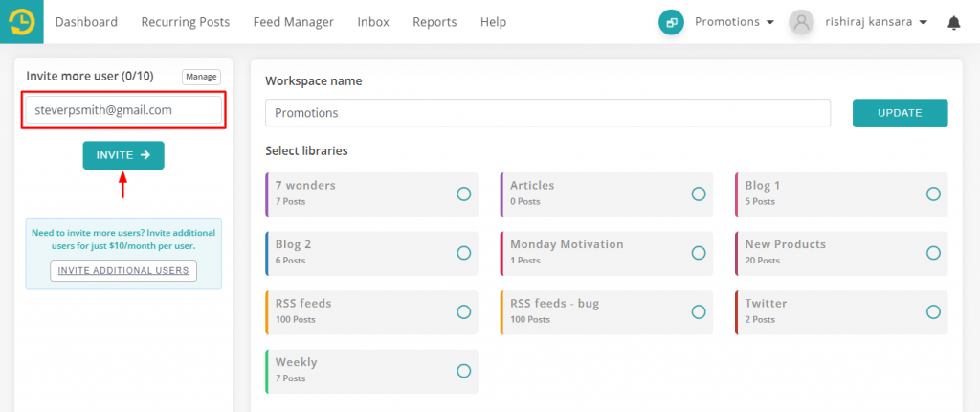This screenshot has height=412, width=980.
Task: Click the teal workspace switcher icon
Action: [x=671, y=22]
